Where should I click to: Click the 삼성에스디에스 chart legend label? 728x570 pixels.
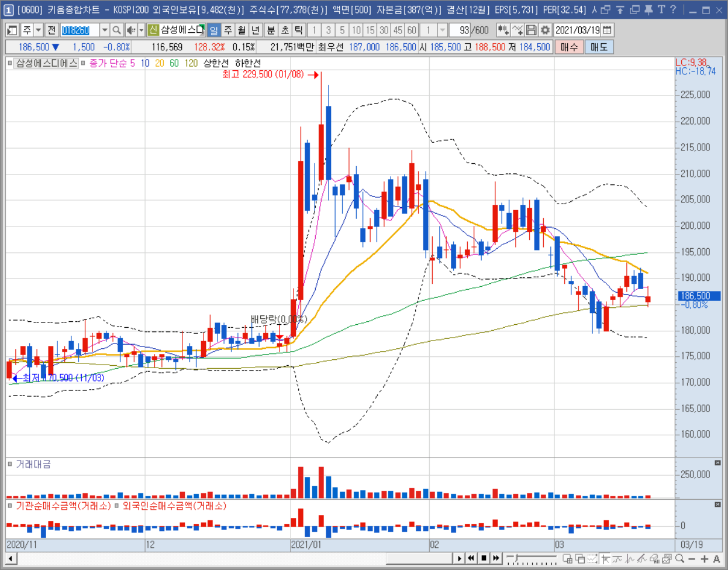click(47, 63)
